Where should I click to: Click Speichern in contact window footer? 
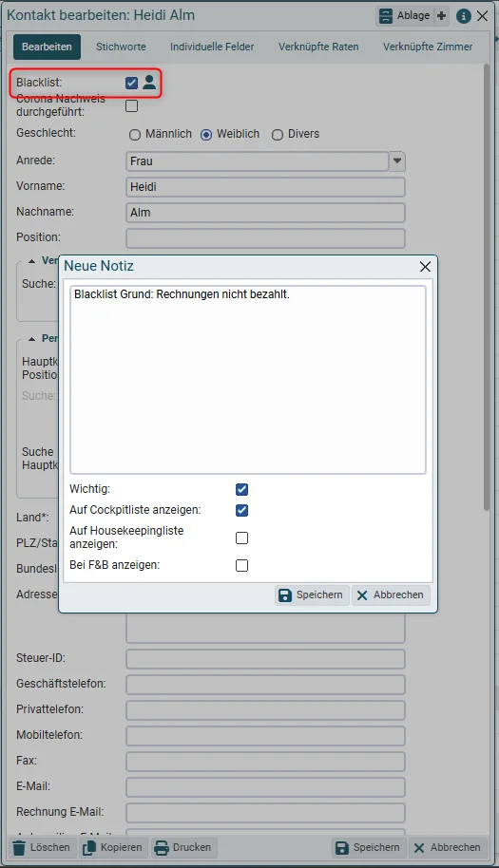369,847
